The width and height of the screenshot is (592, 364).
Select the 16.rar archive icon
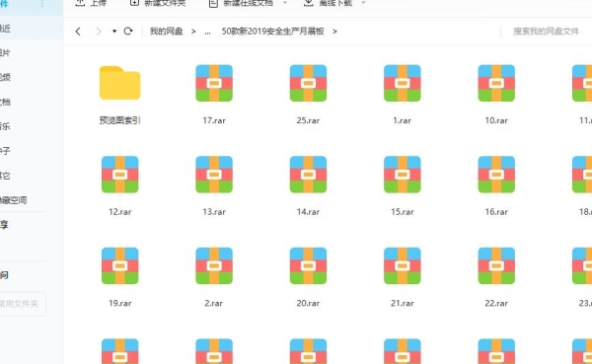[x=496, y=175]
